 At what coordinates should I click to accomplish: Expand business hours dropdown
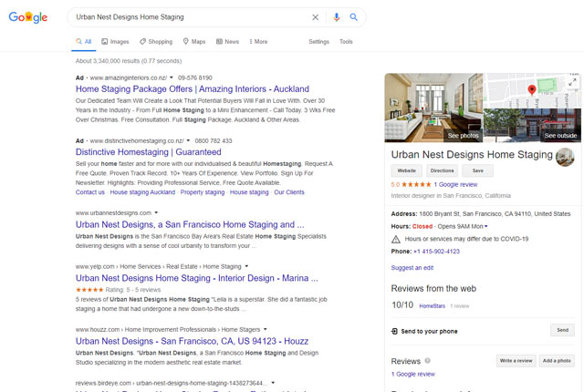coord(486,226)
